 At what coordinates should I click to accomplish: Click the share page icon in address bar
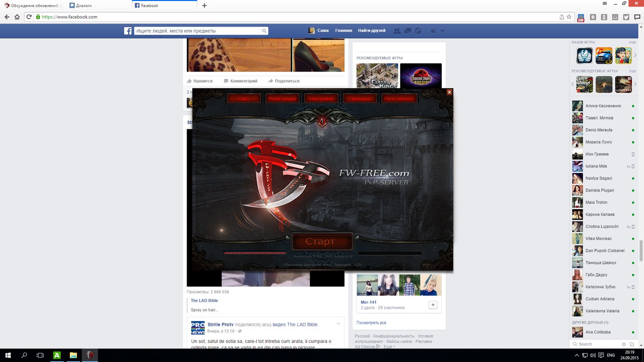(561, 17)
